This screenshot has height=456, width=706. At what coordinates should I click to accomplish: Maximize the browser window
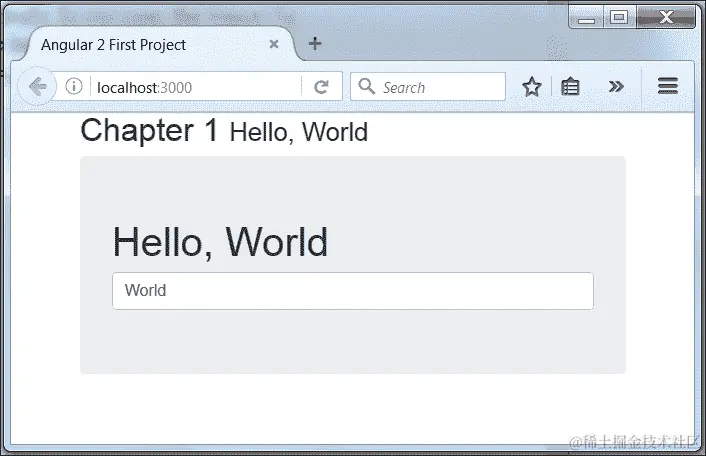tap(619, 18)
